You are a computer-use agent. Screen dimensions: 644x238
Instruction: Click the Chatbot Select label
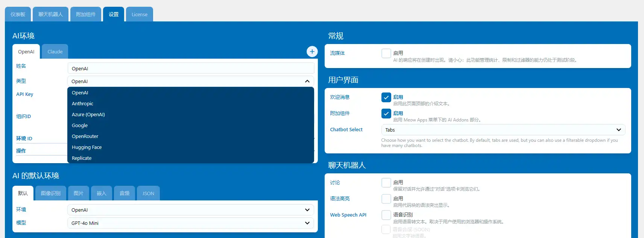346,129
